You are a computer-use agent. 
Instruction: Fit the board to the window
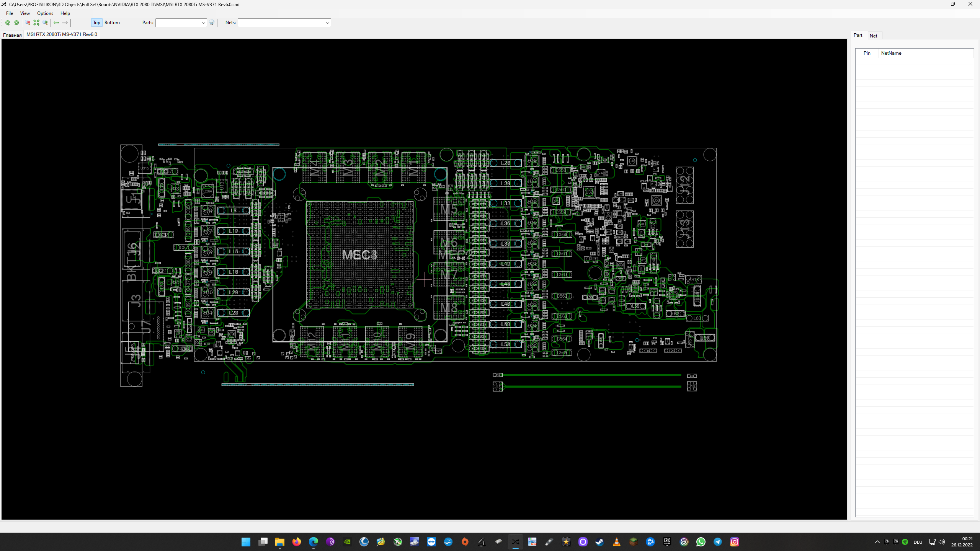click(36, 23)
